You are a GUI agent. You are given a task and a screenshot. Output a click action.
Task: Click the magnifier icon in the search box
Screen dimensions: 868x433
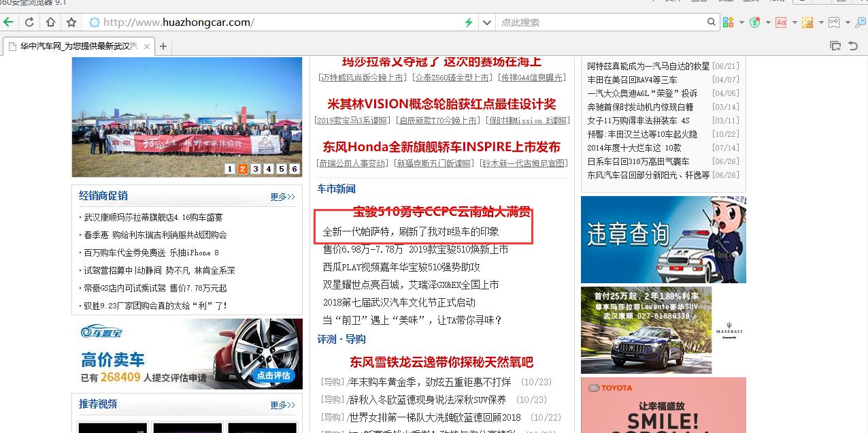pyautogui.click(x=712, y=22)
